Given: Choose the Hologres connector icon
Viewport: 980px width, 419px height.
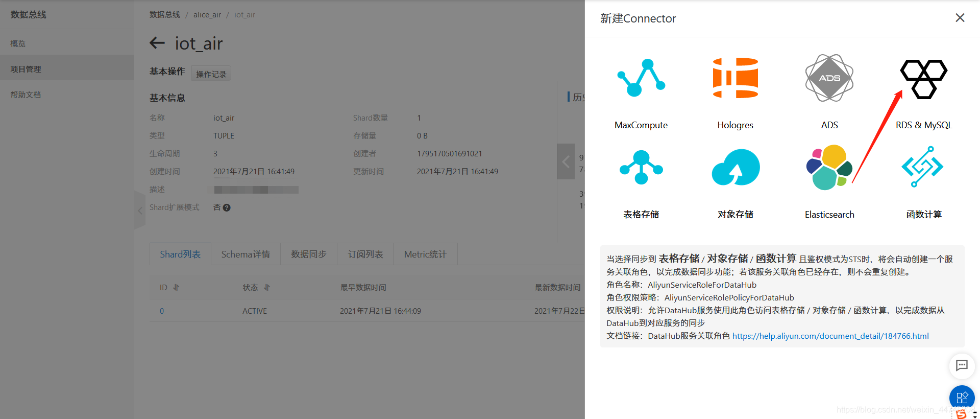Looking at the screenshot, I should click(736, 78).
